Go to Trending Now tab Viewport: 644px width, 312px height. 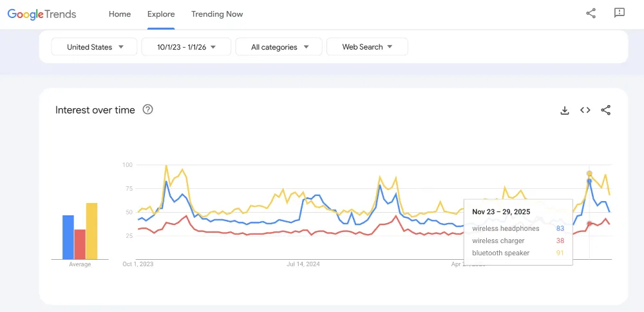217,14
